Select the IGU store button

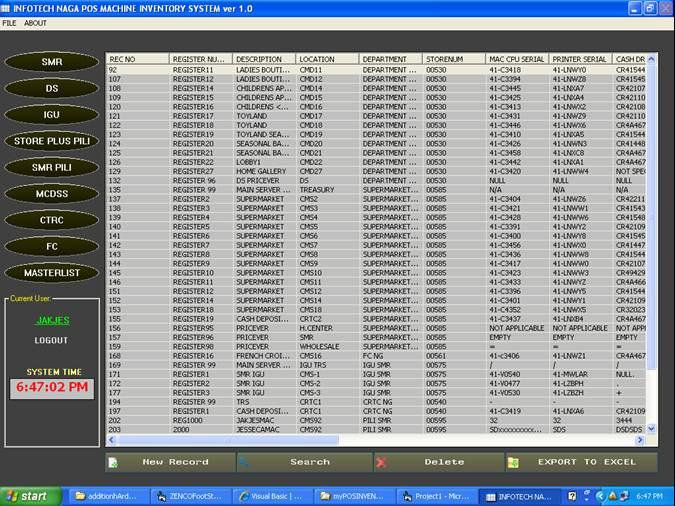pos(52,115)
